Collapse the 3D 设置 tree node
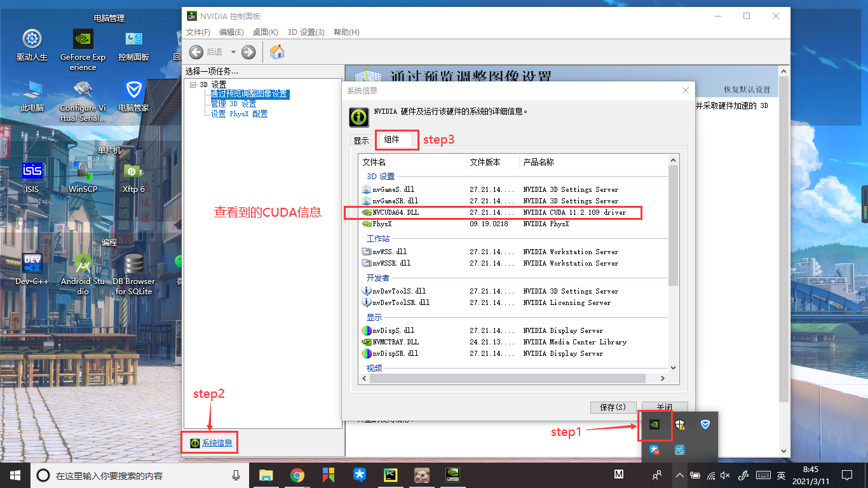868x488 pixels. (193, 85)
